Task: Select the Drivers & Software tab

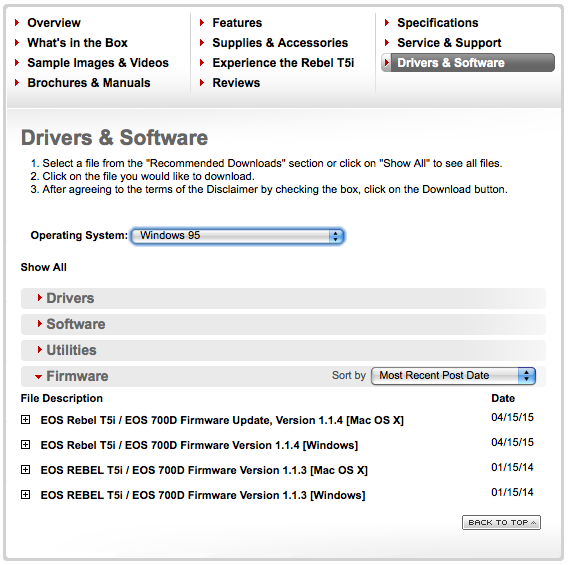Action: (468, 63)
